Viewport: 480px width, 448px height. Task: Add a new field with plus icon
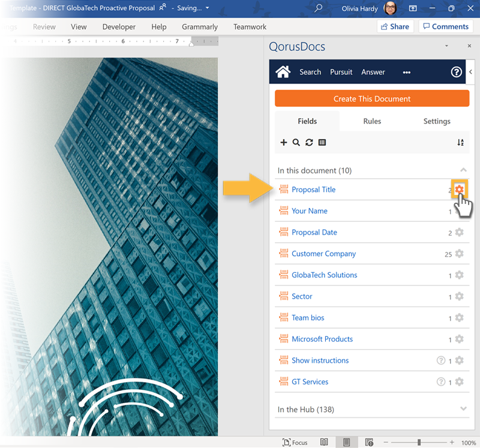(284, 143)
